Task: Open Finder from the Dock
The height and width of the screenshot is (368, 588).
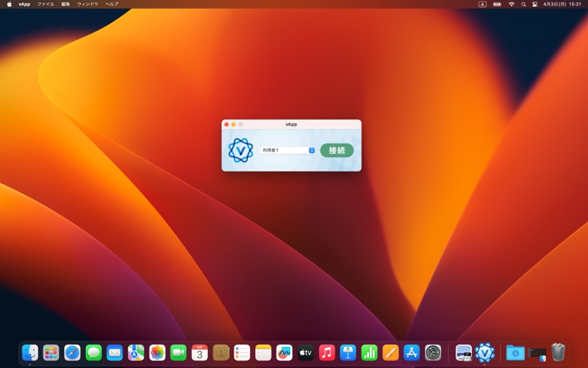Action: tap(30, 353)
